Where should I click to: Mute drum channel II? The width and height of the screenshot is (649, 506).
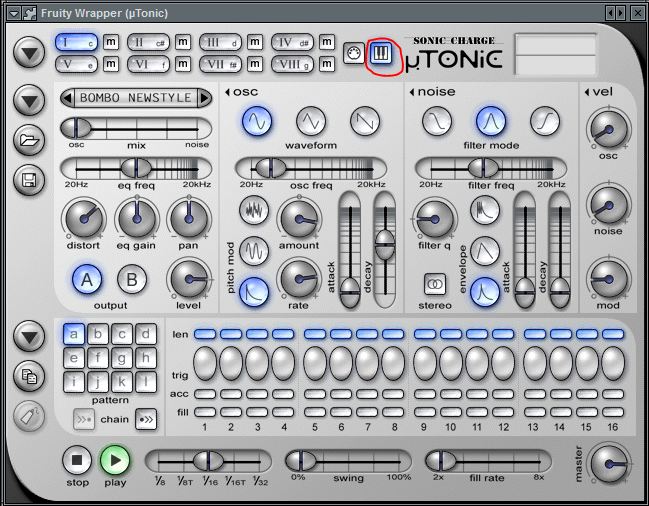(x=183, y=42)
